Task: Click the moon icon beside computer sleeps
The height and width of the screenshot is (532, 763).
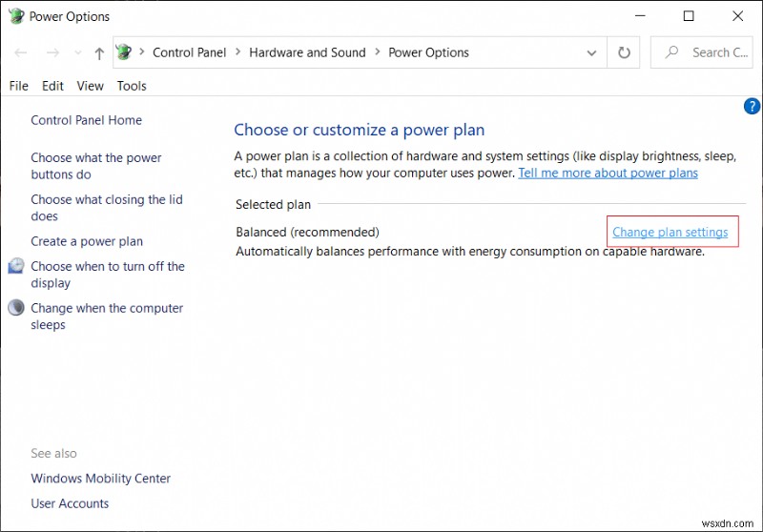Action: pyautogui.click(x=16, y=308)
